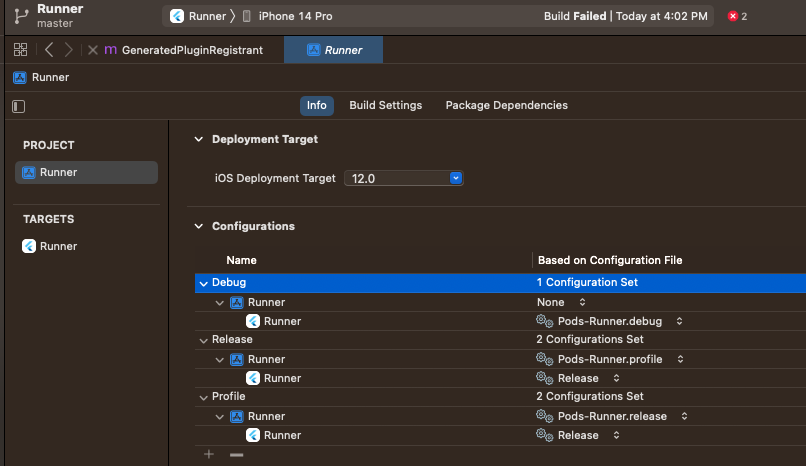The image size is (806, 466).
Task: Click the Flutter icon in scheme selector
Action: (177, 16)
